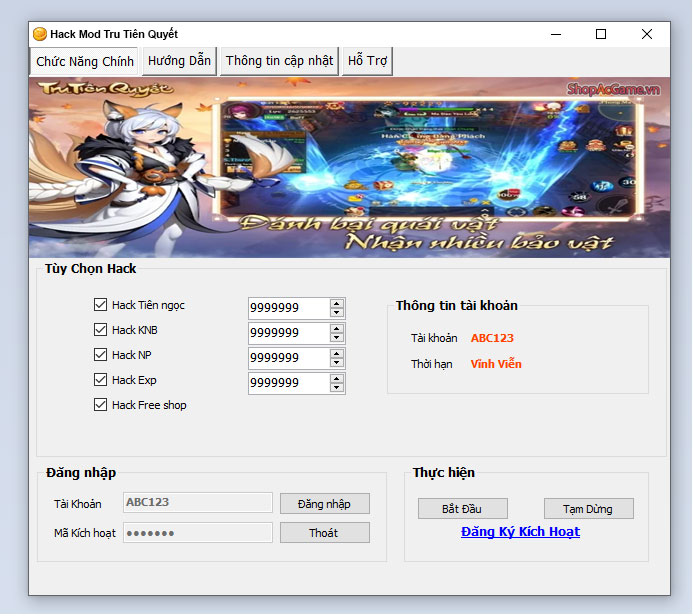The image size is (693, 616).
Task: Increase the Hack Tiên ngọc value with up arrow
Action: (337, 304)
